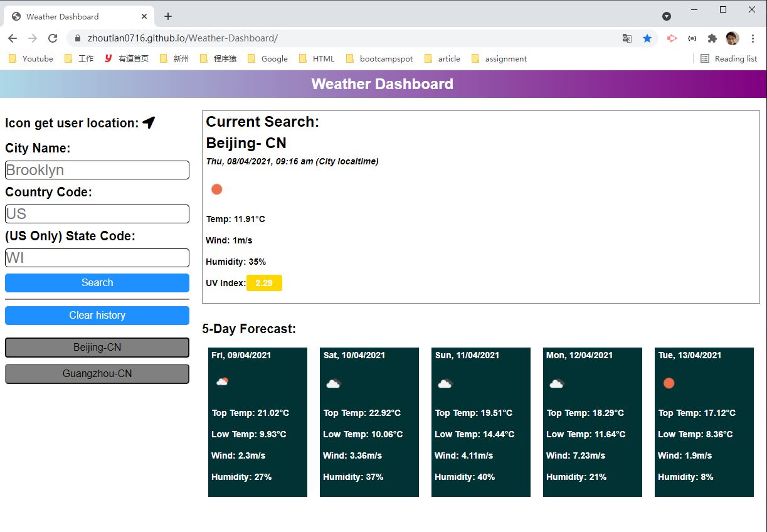The image size is (767, 532).
Task: Minimize the Chrome window
Action: pos(694,9)
